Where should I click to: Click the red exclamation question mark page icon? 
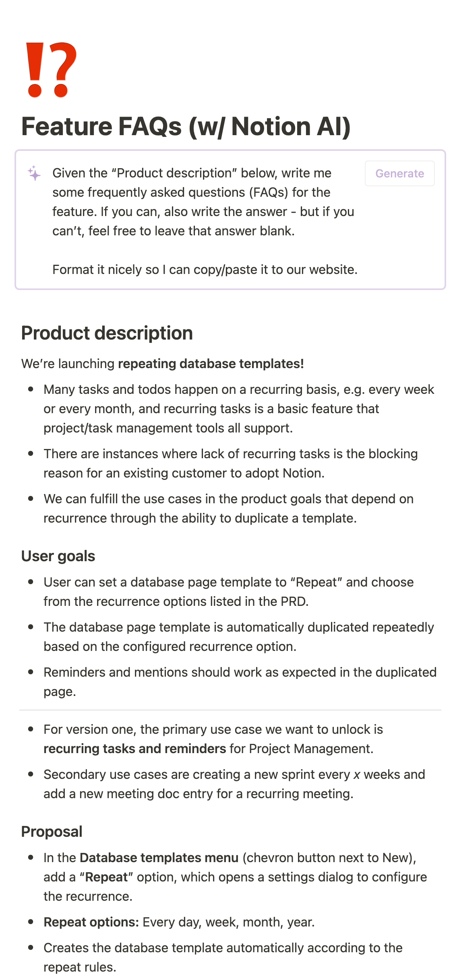[x=51, y=70]
